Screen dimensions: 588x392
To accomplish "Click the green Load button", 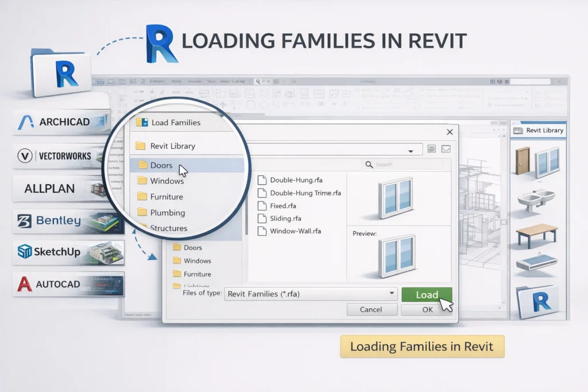I will coord(427,294).
